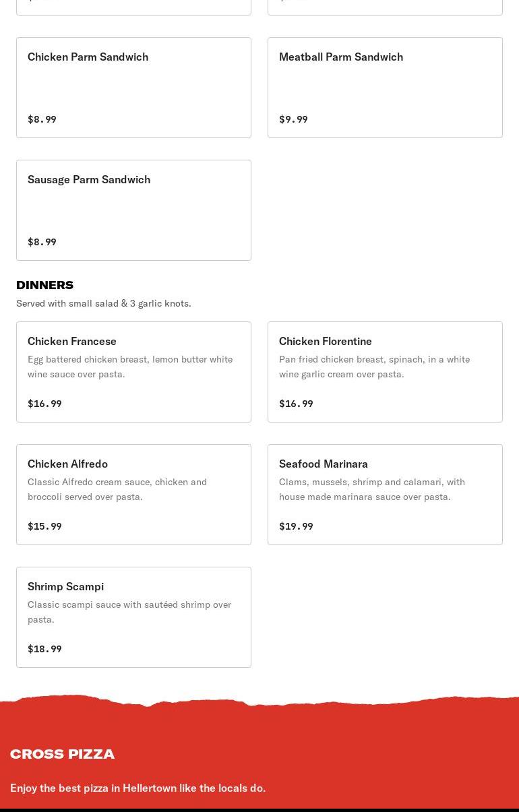Select the Chicken Florentine dinner title
519x812 pixels.
(x=326, y=342)
